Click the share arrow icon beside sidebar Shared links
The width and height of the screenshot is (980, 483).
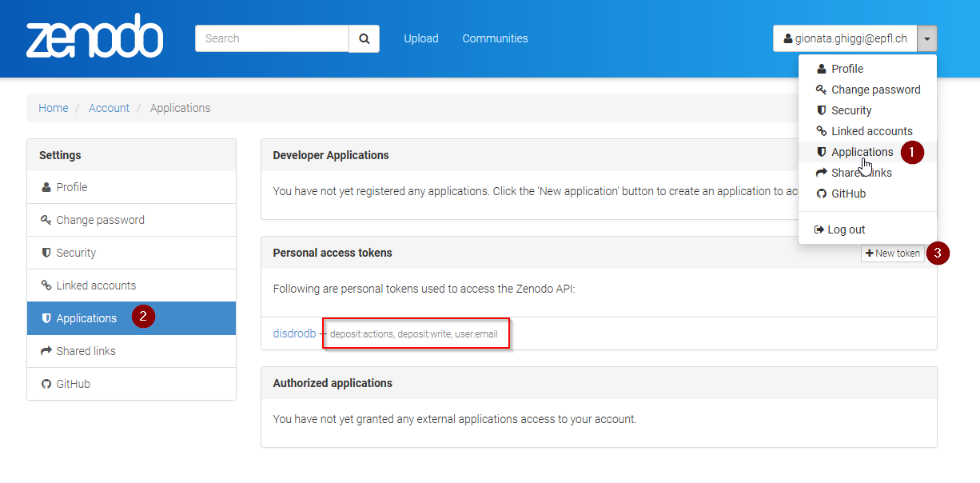coord(46,351)
